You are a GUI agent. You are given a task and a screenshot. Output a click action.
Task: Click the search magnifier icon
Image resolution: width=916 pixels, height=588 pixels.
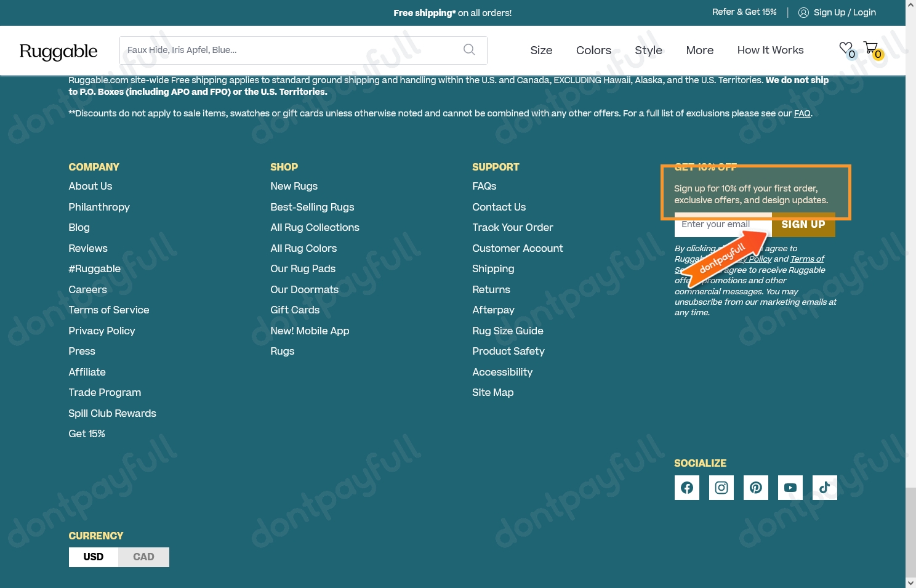coord(469,50)
